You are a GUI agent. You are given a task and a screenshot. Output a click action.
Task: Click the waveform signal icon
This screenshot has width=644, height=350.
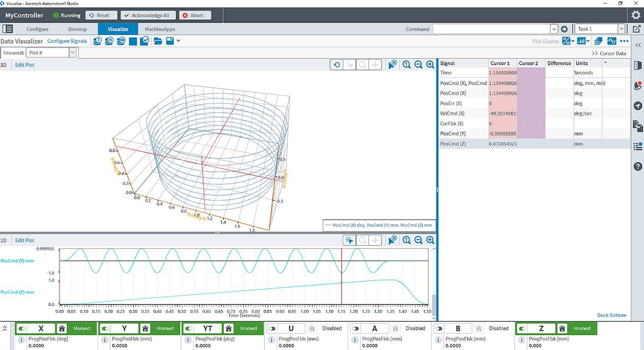[x=612, y=41]
